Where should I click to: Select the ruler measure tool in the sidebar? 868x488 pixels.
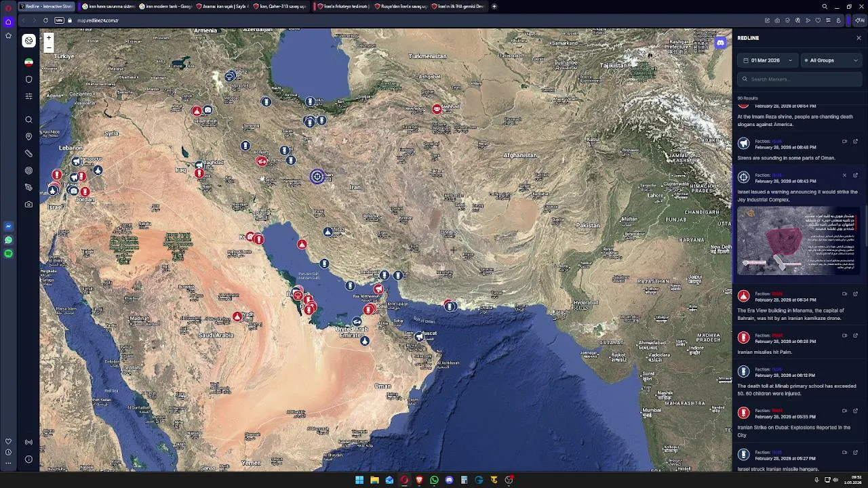[x=28, y=154]
